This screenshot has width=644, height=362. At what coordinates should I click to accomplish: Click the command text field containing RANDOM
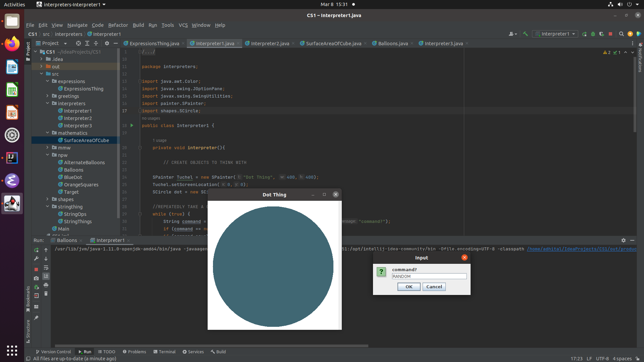coord(429,276)
